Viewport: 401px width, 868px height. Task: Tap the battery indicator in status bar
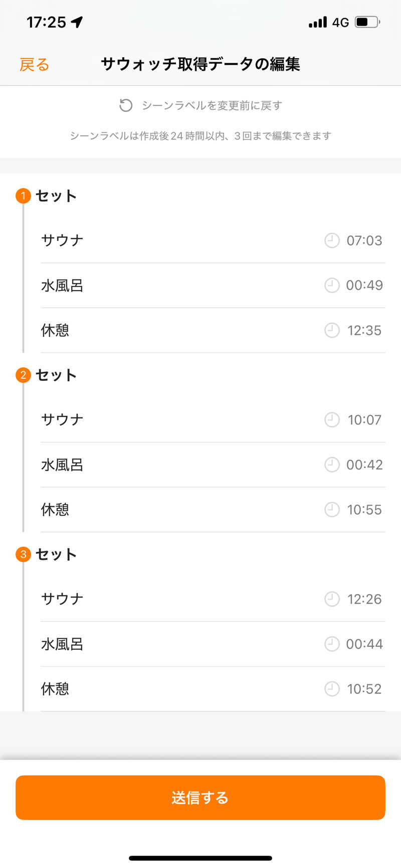(367, 23)
